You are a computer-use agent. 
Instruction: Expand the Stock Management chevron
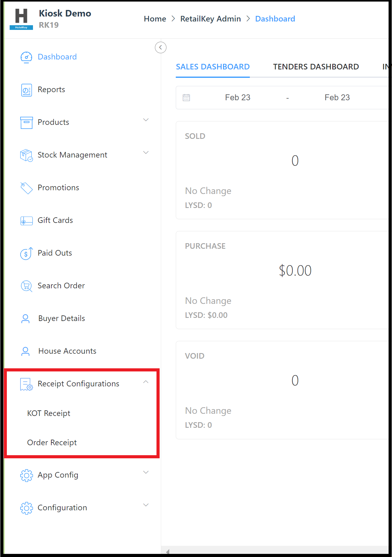146,153
